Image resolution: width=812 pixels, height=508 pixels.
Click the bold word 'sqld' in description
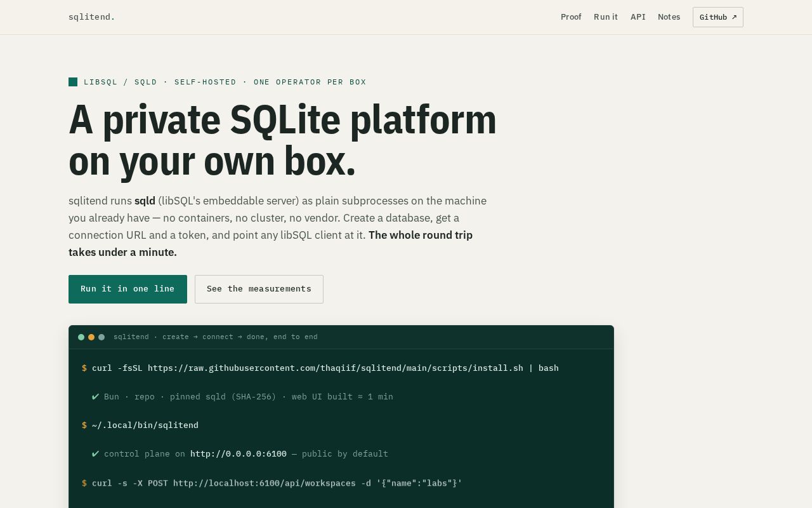(x=145, y=201)
